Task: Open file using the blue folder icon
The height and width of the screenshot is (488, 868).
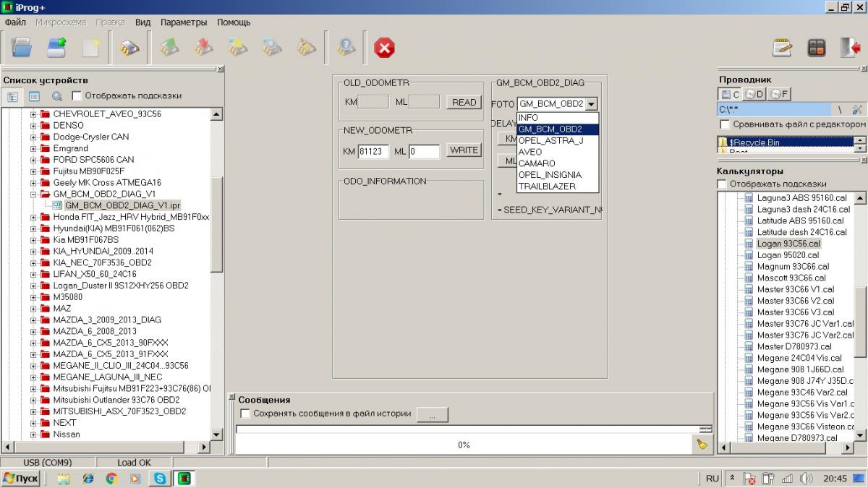Action: point(22,48)
